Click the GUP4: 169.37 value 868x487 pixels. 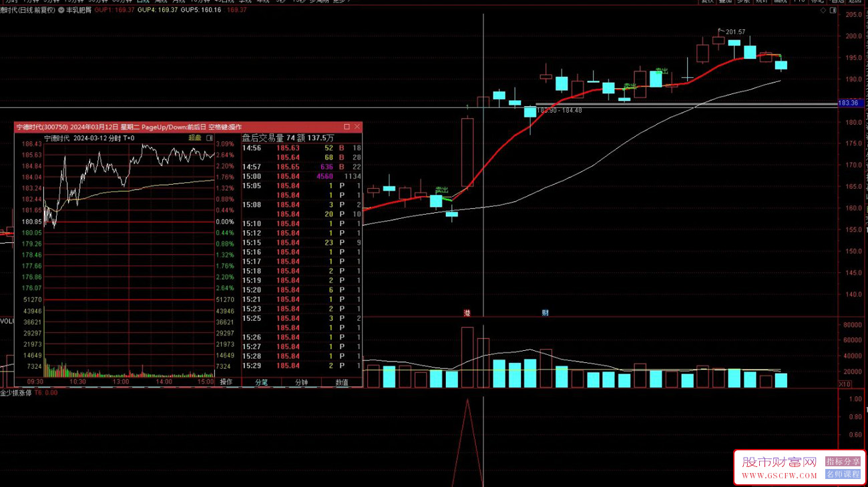(158, 11)
